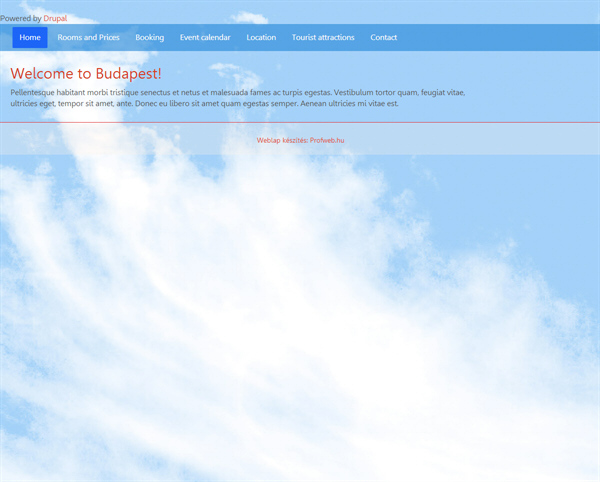Open the Location page
The height and width of the screenshot is (482, 600).
pyautogui.click(x=261, y=37)
